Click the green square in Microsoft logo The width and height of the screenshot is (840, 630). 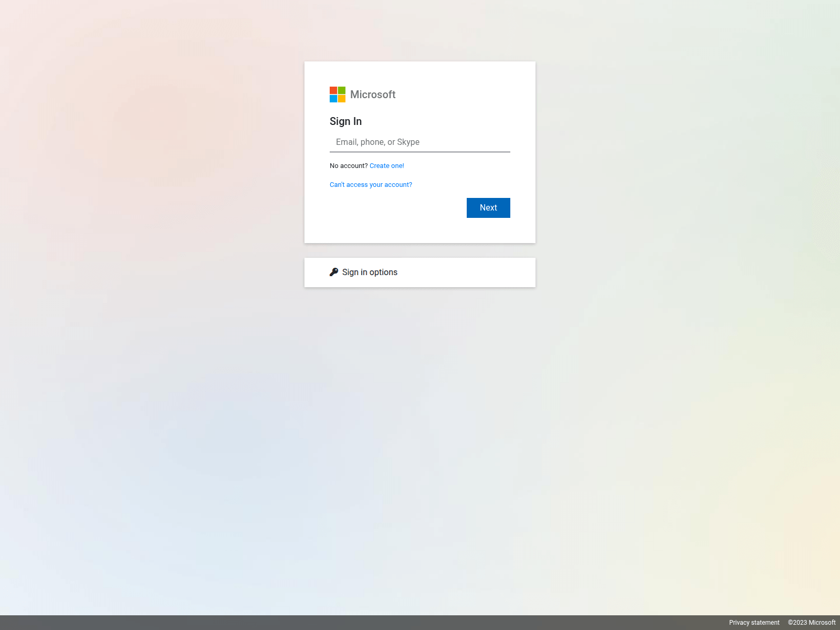click(x=342, y=90)
